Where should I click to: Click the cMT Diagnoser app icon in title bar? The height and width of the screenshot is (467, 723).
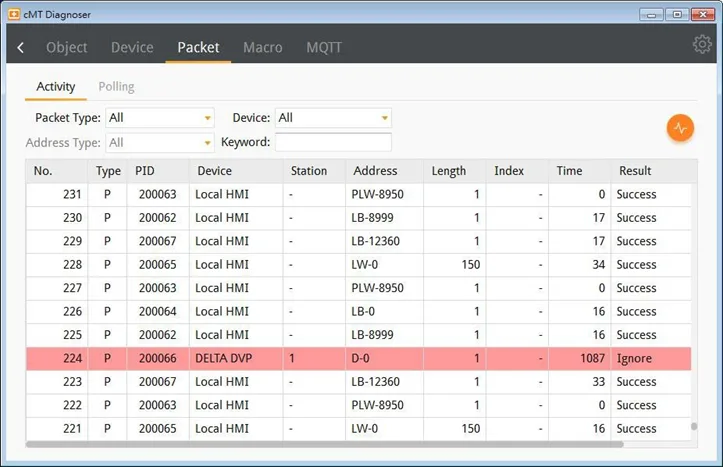pyautogui.click(x=14, y=14)
